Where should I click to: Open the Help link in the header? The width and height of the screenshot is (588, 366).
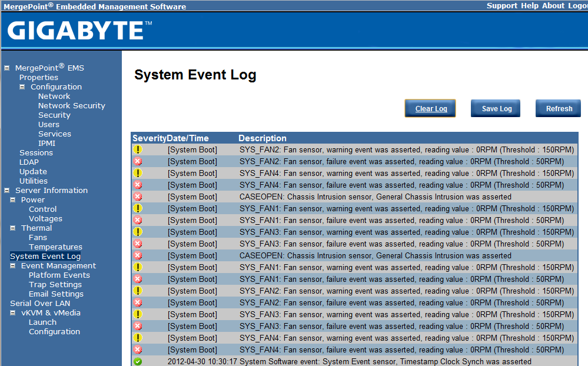529,6
